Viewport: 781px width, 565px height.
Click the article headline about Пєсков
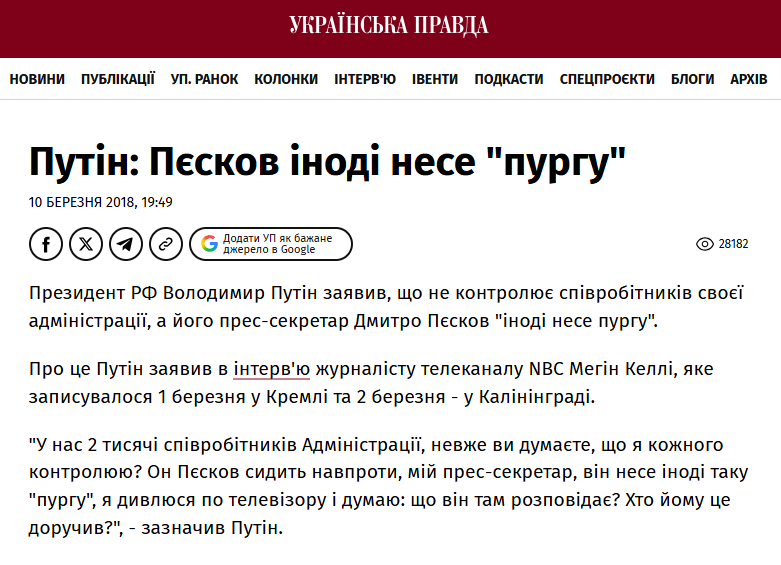click(x=327, y=162)
